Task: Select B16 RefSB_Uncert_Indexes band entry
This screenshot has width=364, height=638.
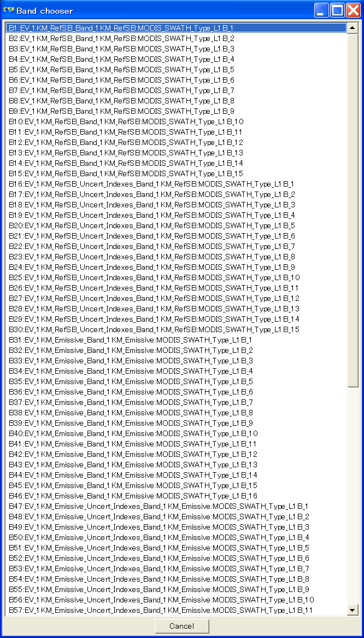Action: (x=177, y=184)
